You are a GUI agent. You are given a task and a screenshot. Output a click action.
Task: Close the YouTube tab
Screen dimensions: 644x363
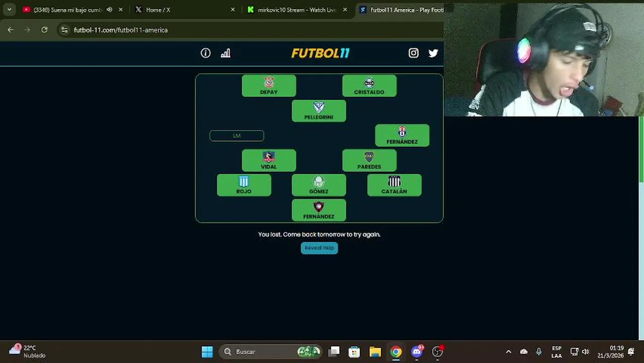(120, 10)
